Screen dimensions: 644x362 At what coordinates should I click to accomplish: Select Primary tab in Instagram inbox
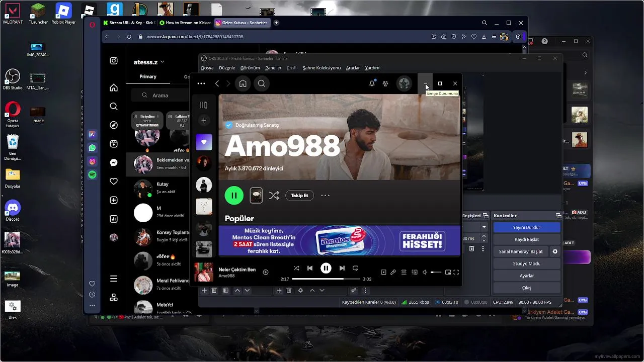[x=148, y=76]
